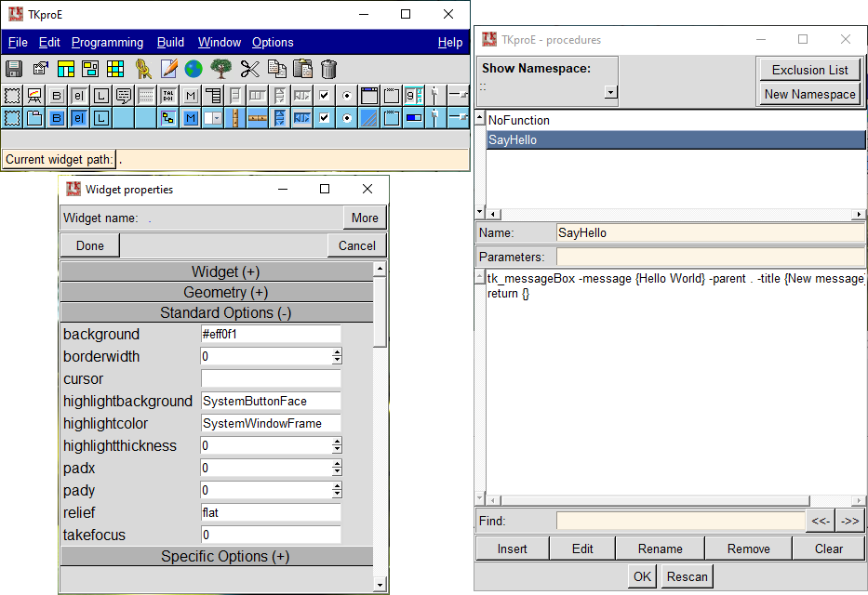
Task: Delete with the trash can icon
Action: point(328,68)
